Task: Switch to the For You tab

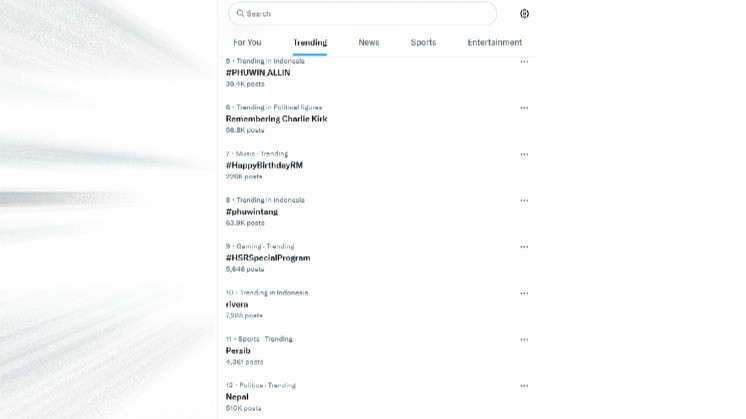Action: tap(247, 43)
